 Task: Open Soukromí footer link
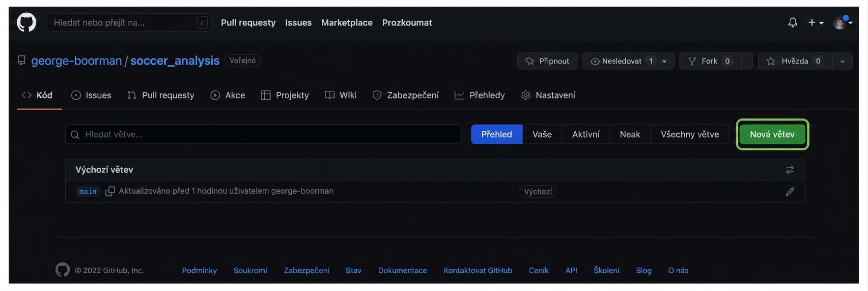pos(251,270)
